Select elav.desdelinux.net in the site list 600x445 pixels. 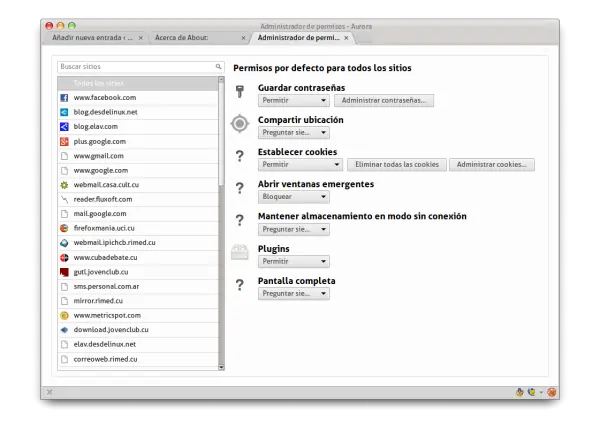tap(138, 344)
